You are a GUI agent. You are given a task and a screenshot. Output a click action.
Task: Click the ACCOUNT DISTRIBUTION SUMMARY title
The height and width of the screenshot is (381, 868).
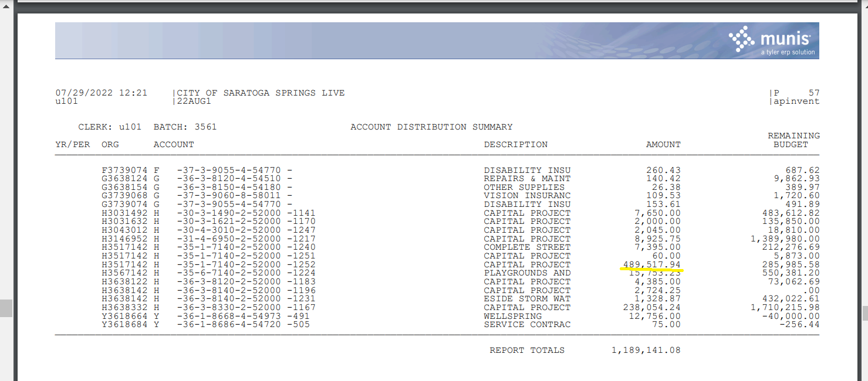point(431,127)
